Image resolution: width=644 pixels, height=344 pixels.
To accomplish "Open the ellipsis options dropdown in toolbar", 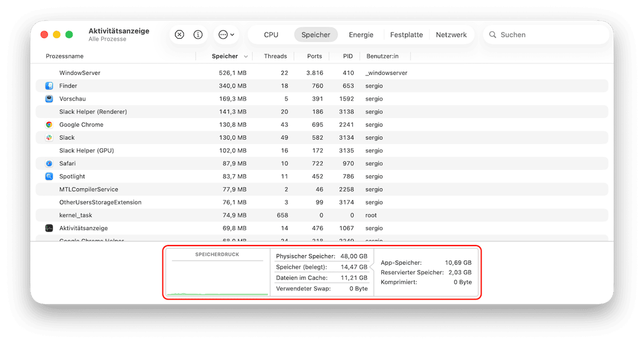I will pos(227,34).
